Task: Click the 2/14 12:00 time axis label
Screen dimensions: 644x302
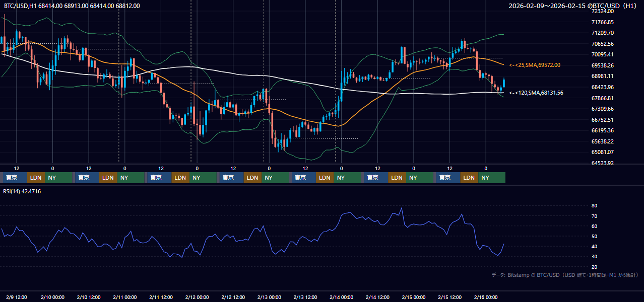Action: 377,297
